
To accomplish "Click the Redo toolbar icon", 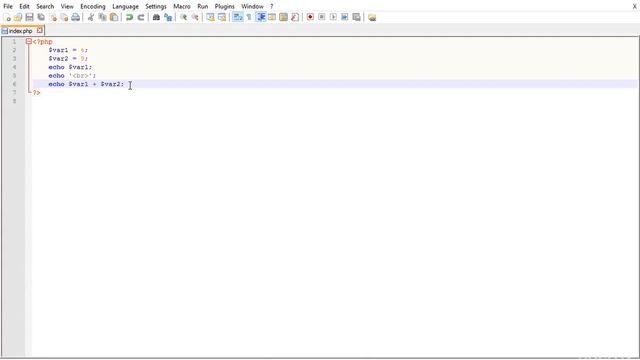I will coord(141,17).
